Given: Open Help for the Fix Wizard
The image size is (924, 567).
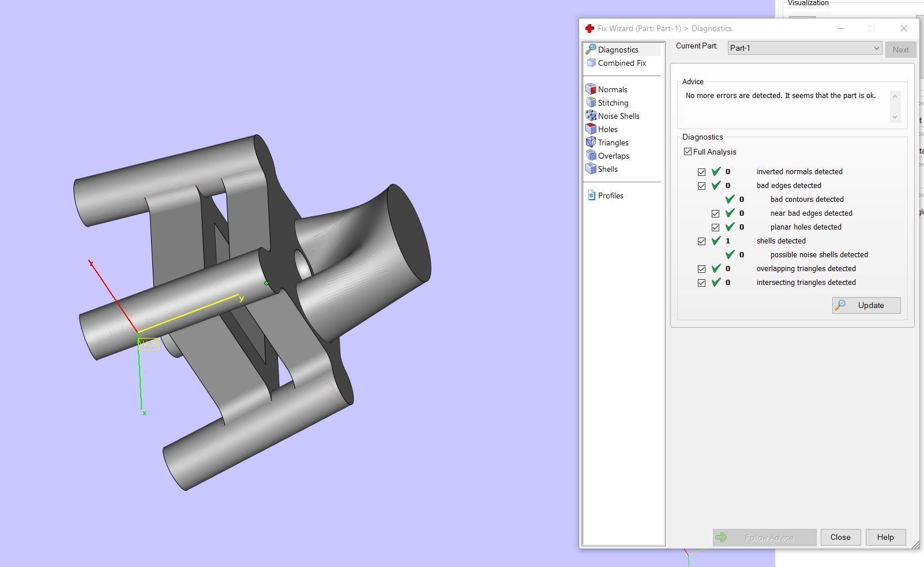Looking at the screenshot, I should pyautogui.click(x=885, y=538).
